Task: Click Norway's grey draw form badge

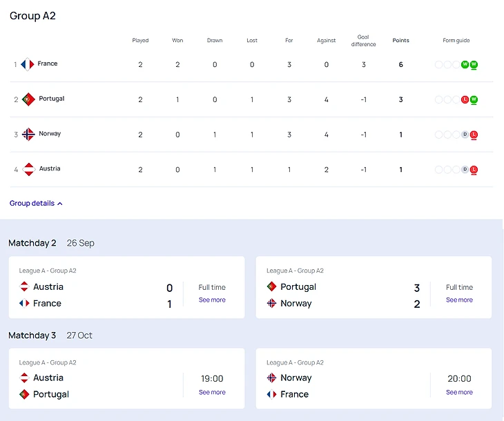Action: tap(465, 135)
